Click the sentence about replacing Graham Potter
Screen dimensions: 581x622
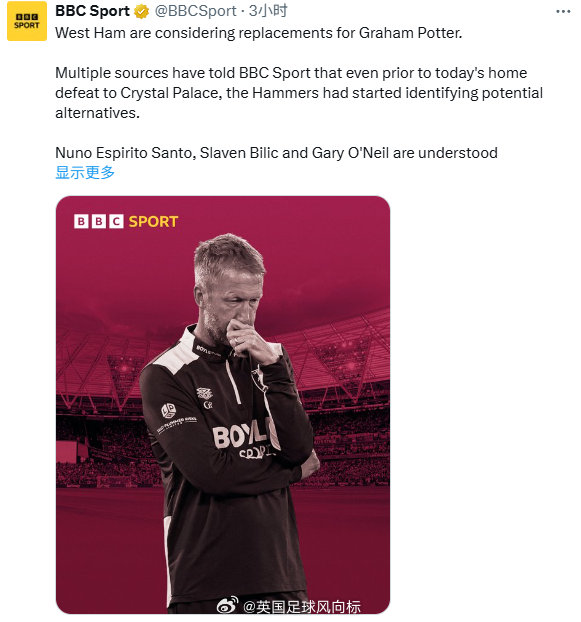coord(259,33)
